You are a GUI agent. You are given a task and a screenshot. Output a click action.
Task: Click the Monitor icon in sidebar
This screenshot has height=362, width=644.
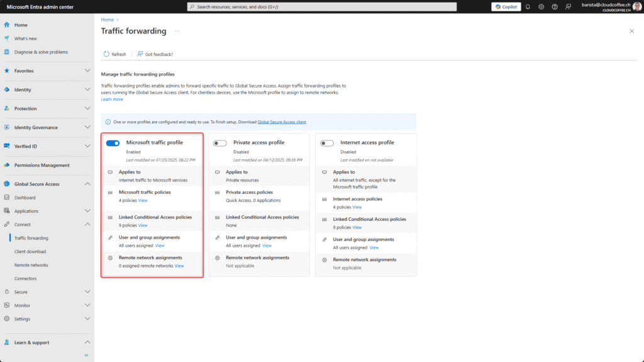tap(6, 305)
